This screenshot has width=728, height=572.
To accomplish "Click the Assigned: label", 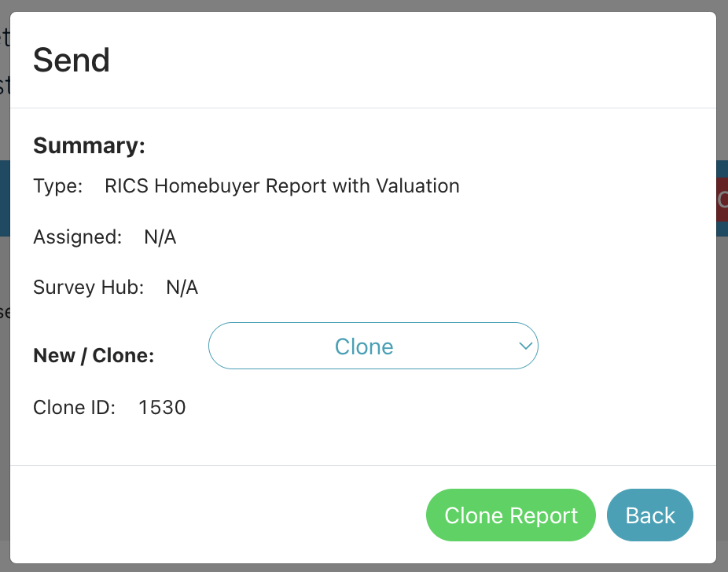I will pos(77,236).
